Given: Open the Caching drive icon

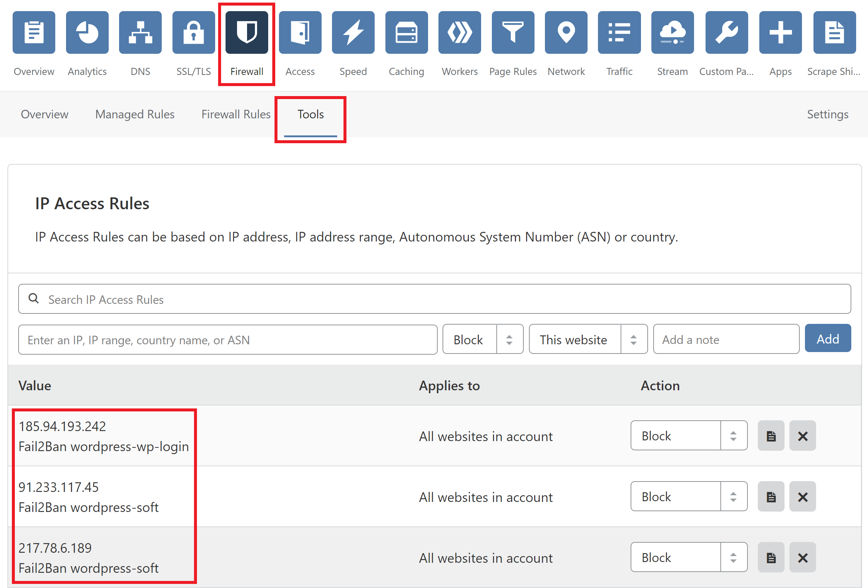Looking at the screenshot, I should click(407, 33).
